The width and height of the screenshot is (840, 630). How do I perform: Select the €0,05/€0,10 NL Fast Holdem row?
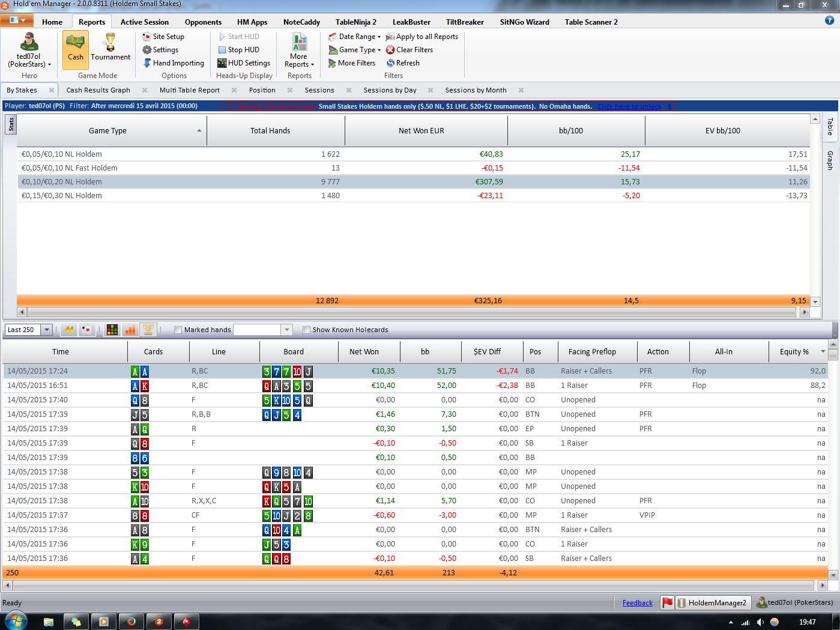(414, 168)
